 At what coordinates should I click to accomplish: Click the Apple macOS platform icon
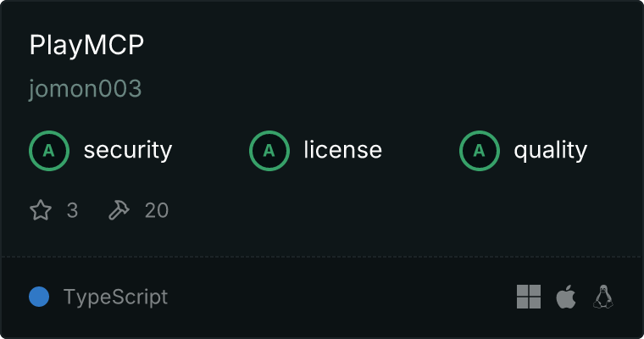pos(566,297)
